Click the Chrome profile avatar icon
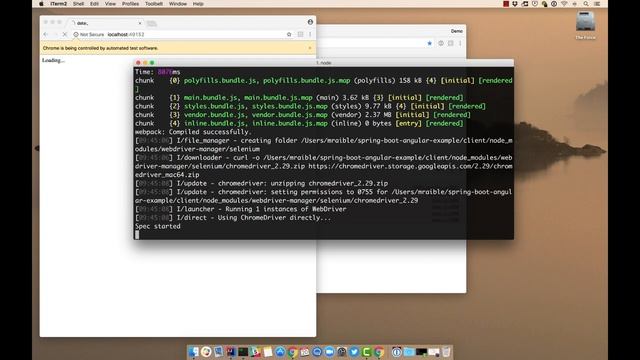 coord(310,22)
